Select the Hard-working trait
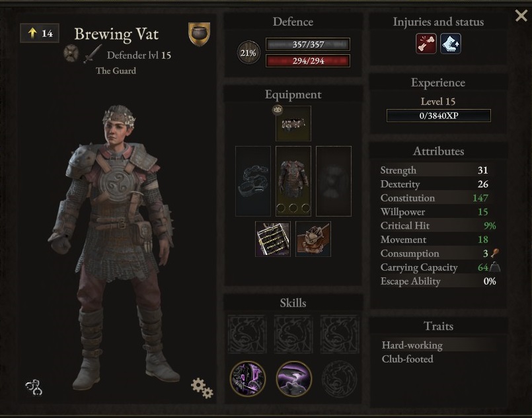Screen dimensions: 532x418 (412, 345)
